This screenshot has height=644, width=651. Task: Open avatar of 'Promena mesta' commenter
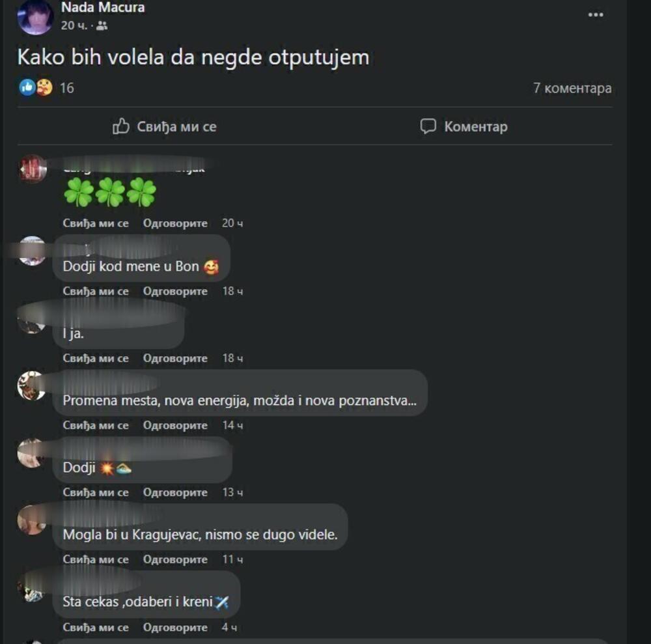(31, 385)
